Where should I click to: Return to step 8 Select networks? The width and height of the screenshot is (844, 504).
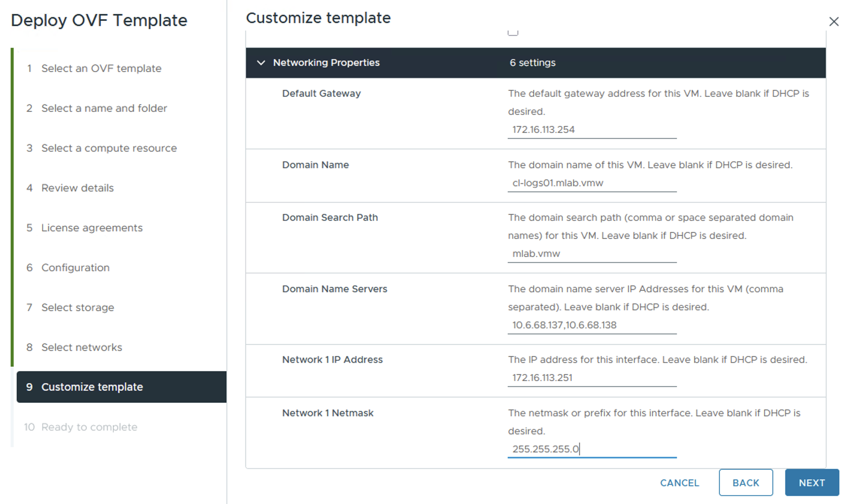[82, 348]
